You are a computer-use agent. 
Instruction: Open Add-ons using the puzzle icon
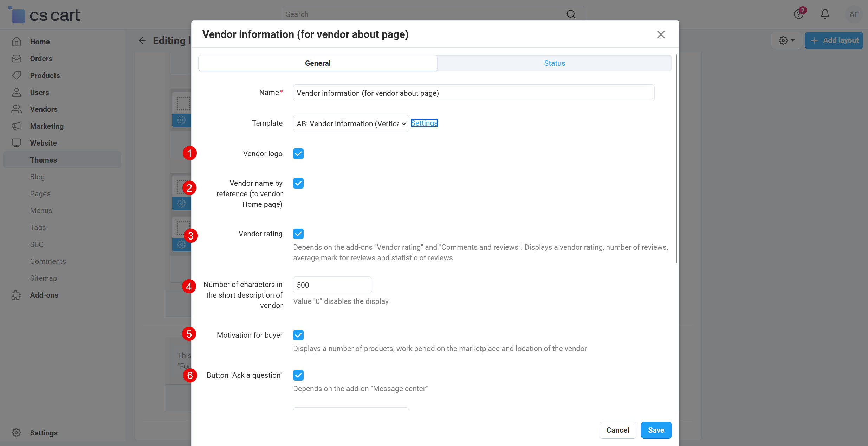[17, 295]
